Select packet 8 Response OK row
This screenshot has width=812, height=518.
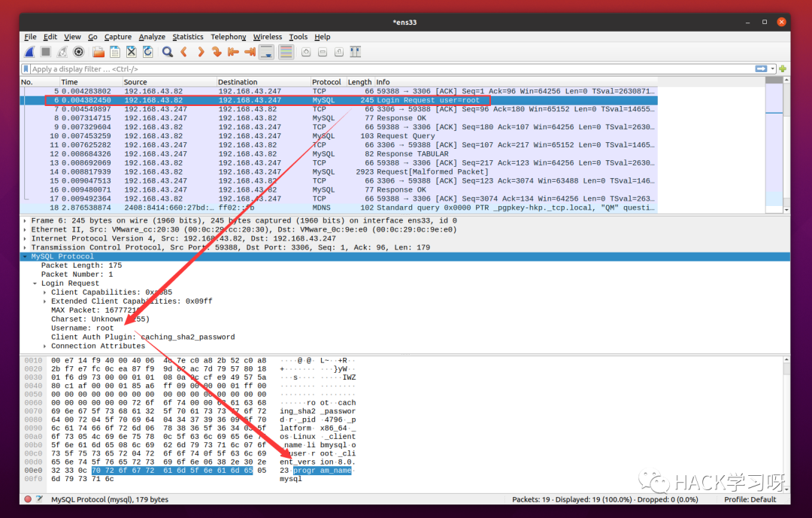pyautogui.click(x=339, y=118)
